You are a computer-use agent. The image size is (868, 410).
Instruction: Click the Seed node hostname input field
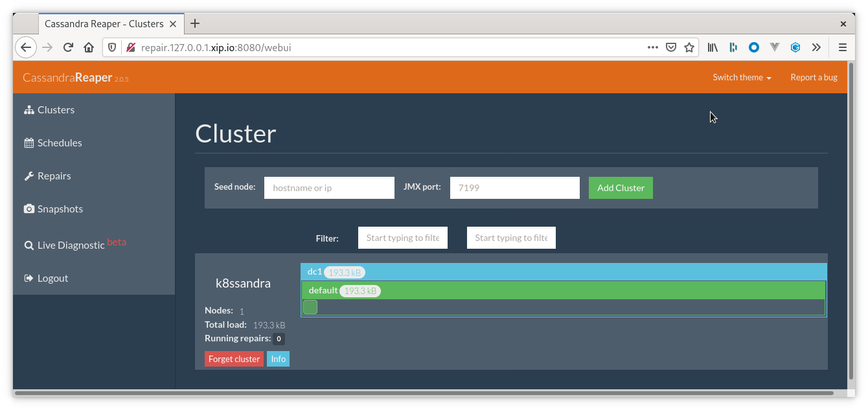pyautogui.click(x=329, y=187)
